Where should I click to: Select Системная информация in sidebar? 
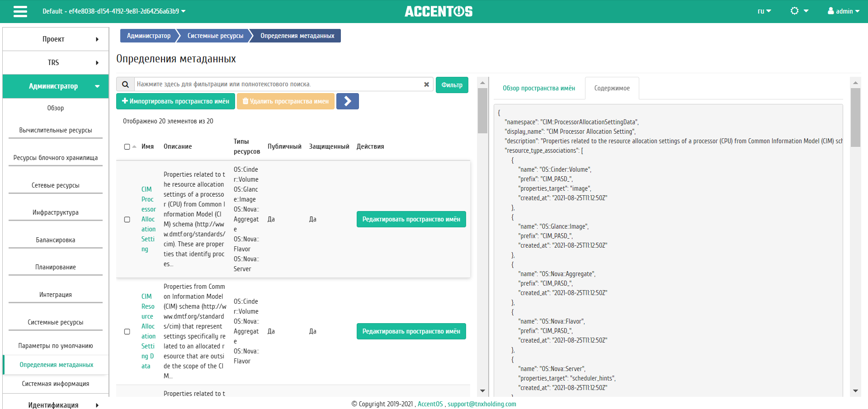click(56, 384)
